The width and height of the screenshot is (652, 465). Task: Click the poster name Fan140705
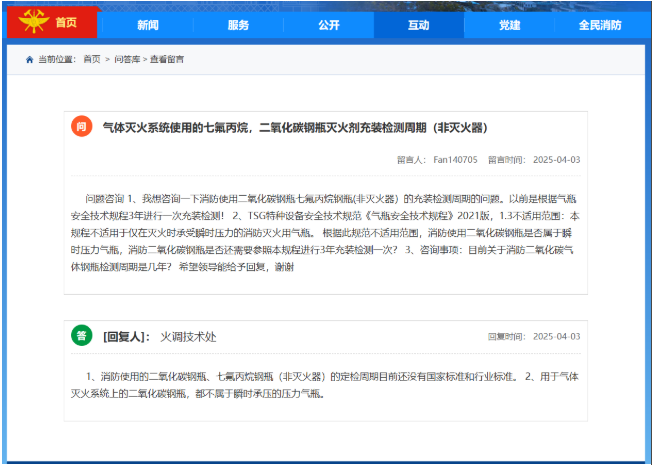click(455, 160)
